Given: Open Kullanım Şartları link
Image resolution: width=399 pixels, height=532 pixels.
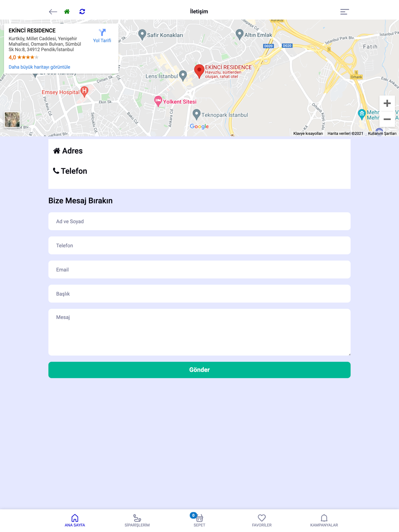Looking at the screenshot, I should (382, 134).
